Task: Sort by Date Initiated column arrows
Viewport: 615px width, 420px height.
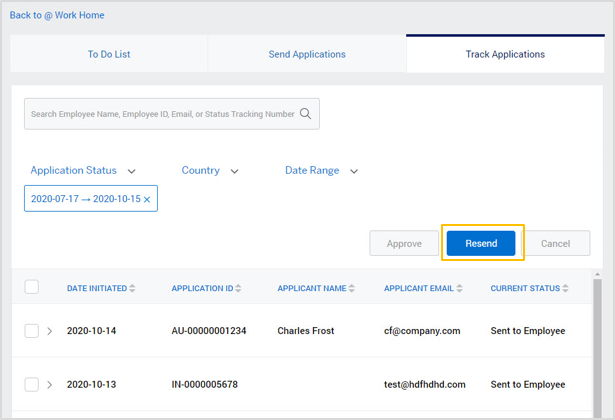Action: coord(132,289)
